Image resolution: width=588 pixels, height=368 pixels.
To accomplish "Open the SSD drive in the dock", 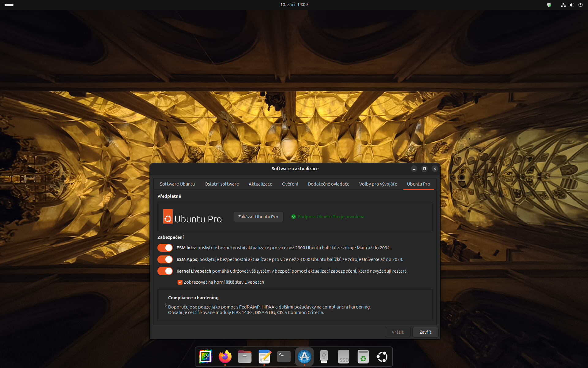I will tap(344, 357).
